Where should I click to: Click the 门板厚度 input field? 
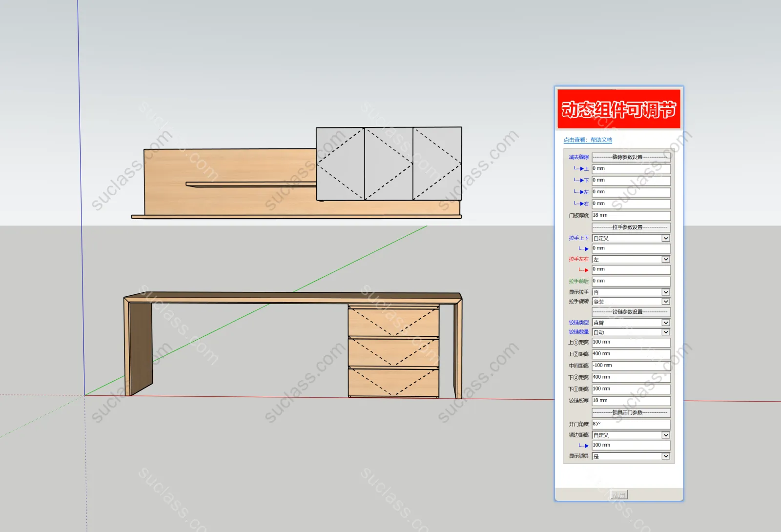point(631,215)
